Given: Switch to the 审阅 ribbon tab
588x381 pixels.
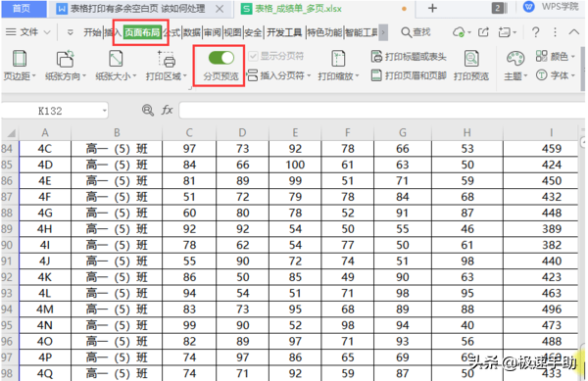Looking at the screenshot, I should click(x=213, y=32).
